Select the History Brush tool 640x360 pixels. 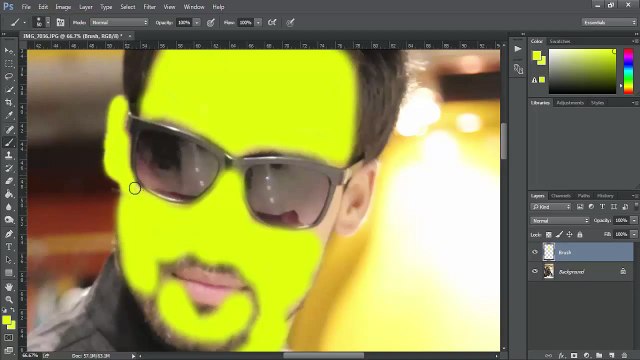click(9, 168)
